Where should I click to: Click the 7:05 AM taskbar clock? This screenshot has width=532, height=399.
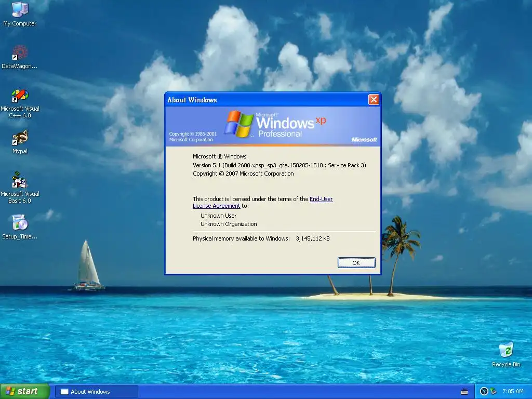[513, 391]
